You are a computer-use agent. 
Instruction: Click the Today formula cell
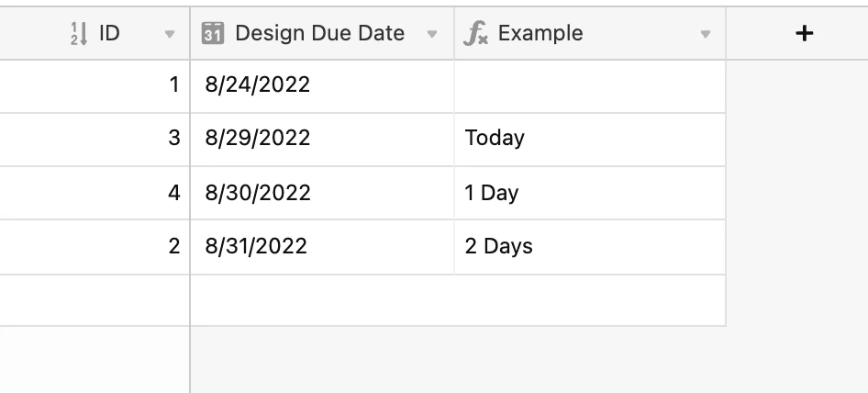pos(590,140)
